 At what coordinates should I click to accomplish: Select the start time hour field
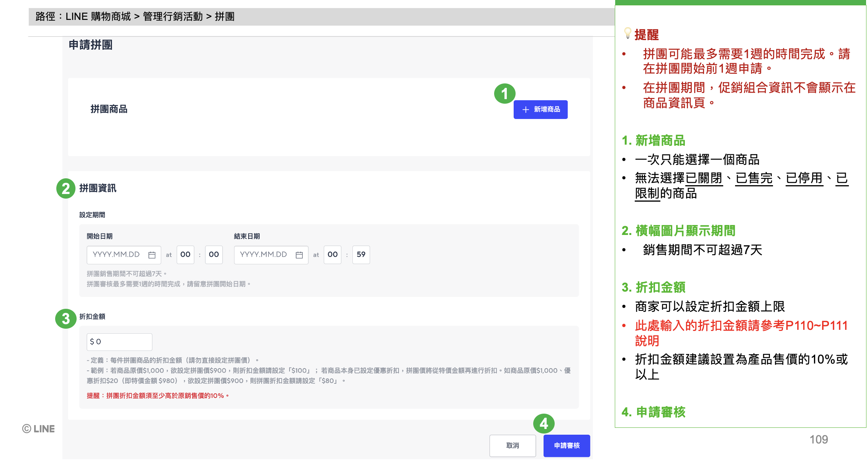click(x=185, y=255)
